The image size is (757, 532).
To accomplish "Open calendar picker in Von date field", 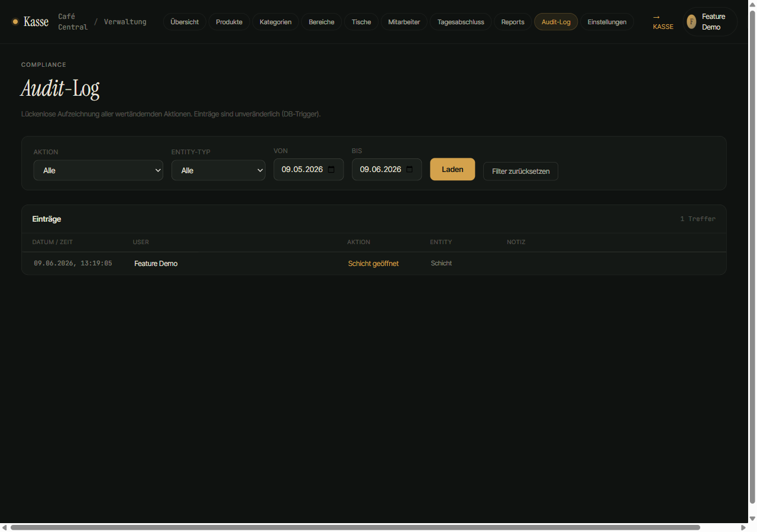I will click(331, 170).
